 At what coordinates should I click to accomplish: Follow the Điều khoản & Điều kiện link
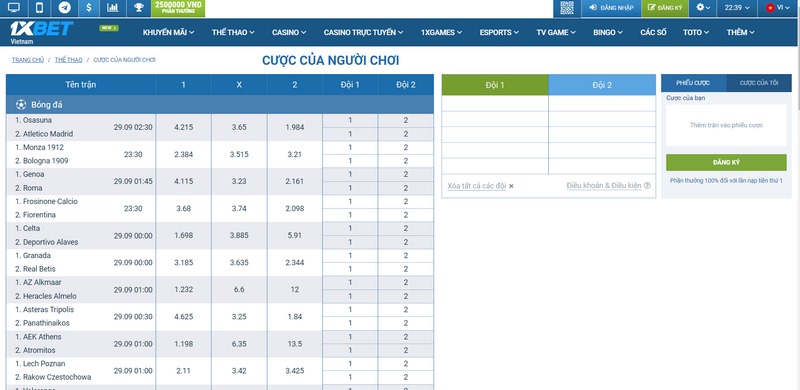pos(604,186)
